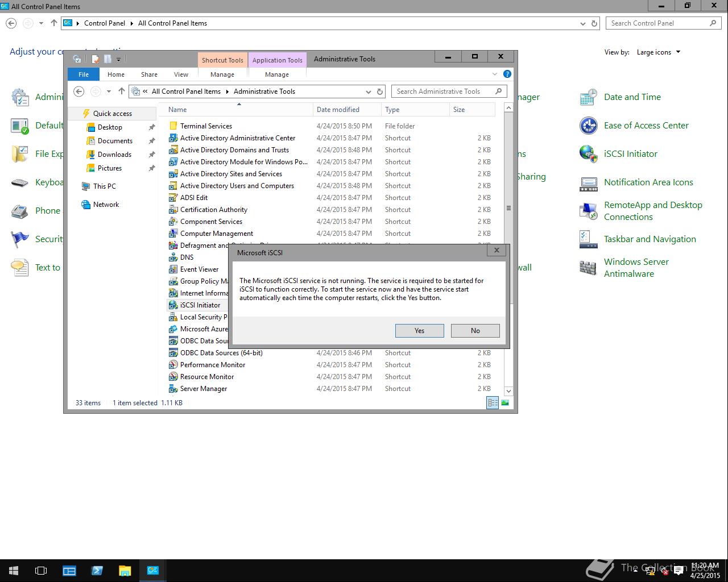Select Pictures in navigation pane

tap(110, 168)
